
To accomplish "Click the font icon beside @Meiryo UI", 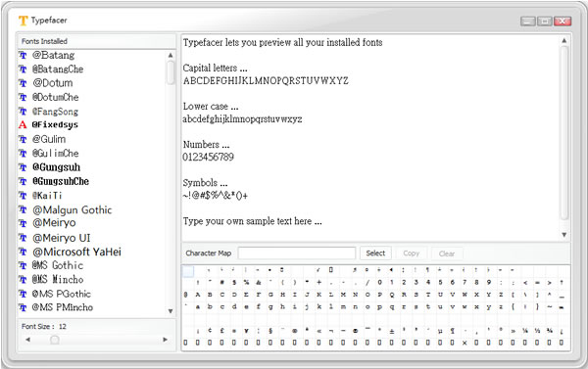I will pyautogui.click(x=23, y=238).
